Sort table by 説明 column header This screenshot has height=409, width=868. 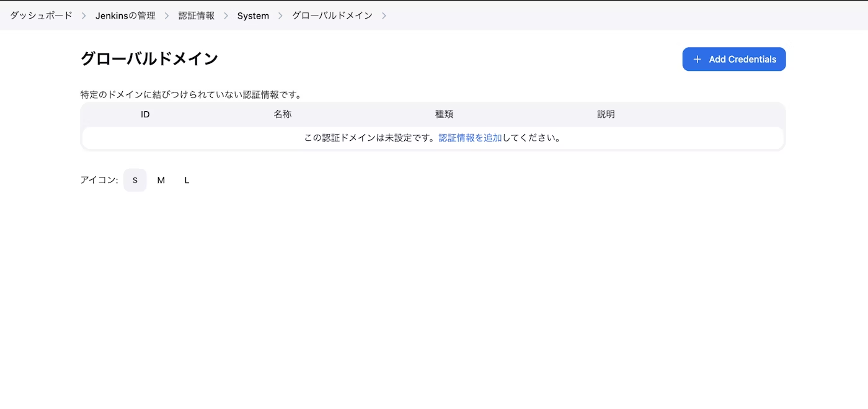[x=606, y=114]
